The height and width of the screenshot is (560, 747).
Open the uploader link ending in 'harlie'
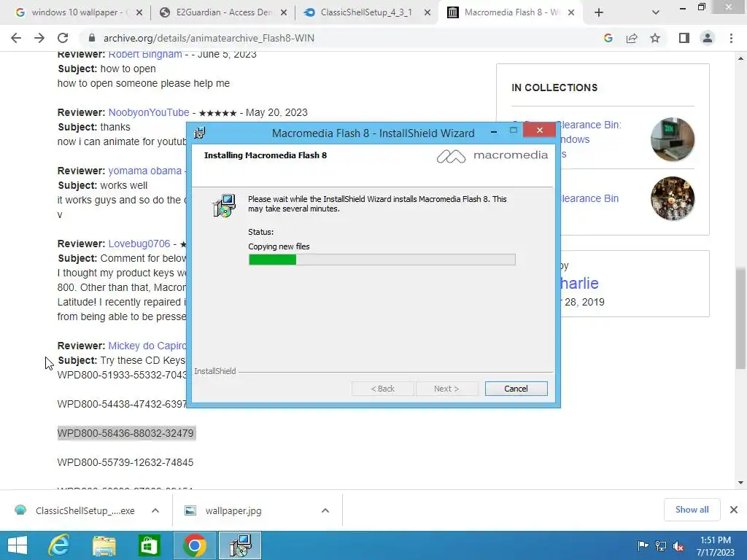click(x=578, y=284)
